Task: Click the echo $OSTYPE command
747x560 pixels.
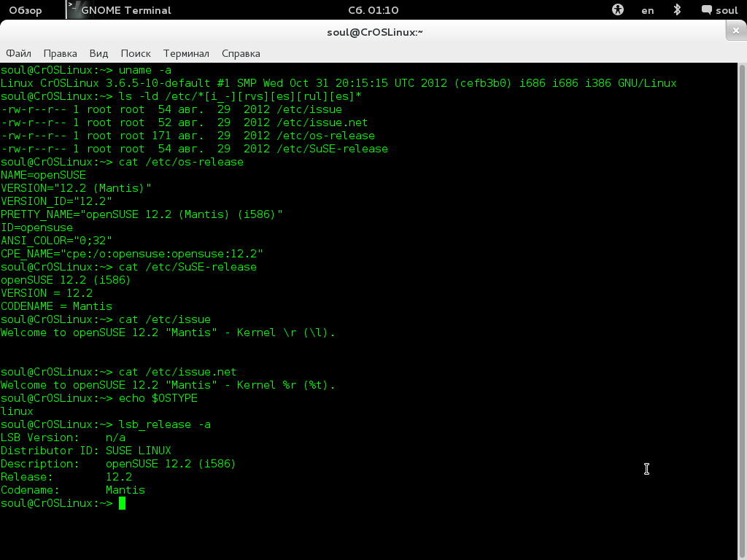Action: pyautogui.click(x=158, y=398)
